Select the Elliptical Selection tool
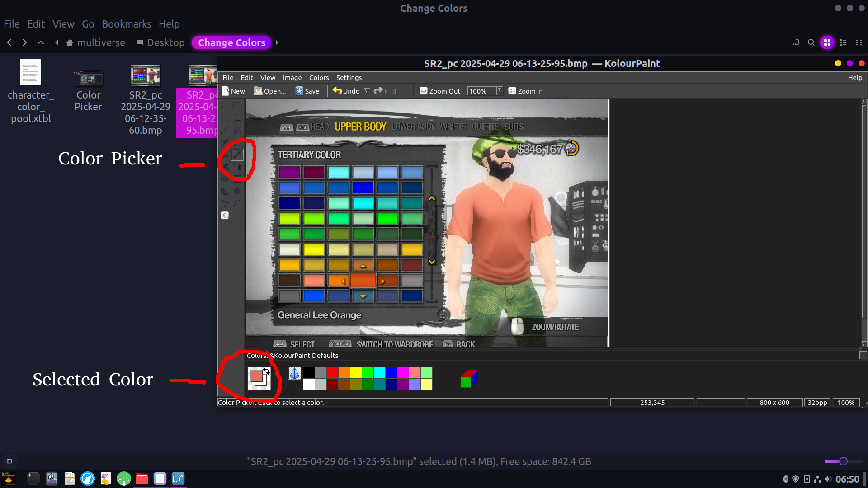This screenshot has width=868, height=488. click(x=225, y=118)
